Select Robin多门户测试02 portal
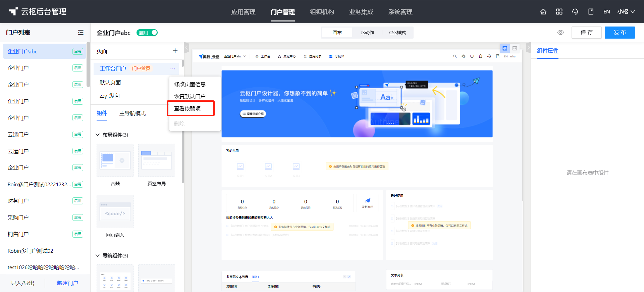The width and height of the screenshot is (644, 292). (x=45, y=251)
